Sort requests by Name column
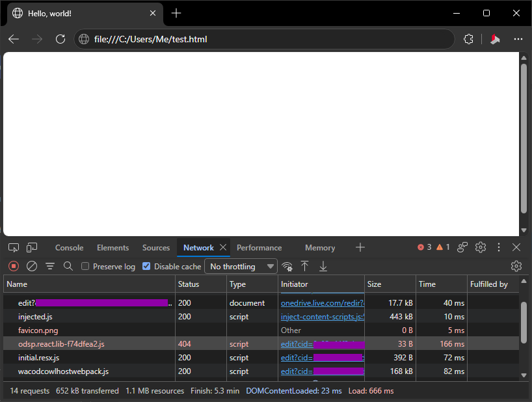The width and height of the screenshot is (532, 402). [x=89, y=284]
